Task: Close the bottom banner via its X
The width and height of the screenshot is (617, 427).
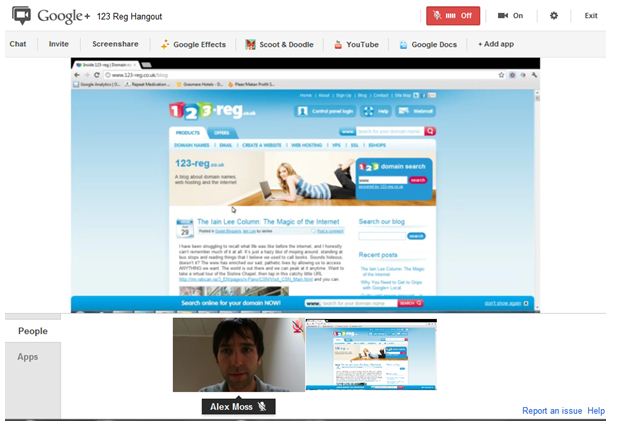Action: click(526, 303)
